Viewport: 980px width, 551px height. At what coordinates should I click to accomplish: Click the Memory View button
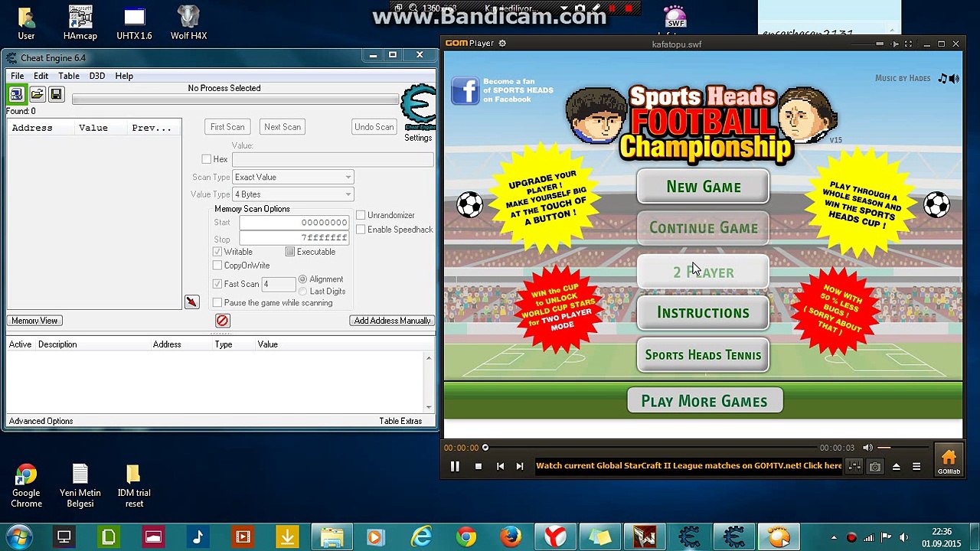(34, 321)
